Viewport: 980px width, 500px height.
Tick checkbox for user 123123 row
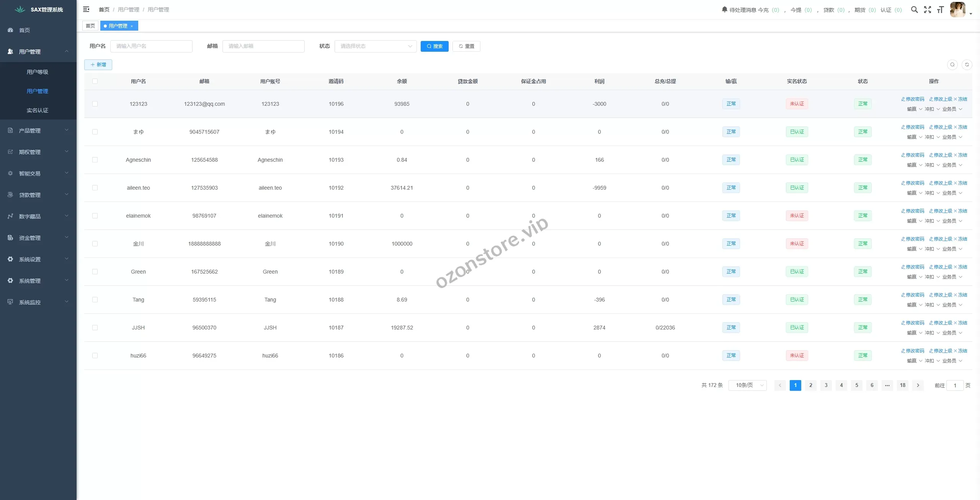coord(95,104)
